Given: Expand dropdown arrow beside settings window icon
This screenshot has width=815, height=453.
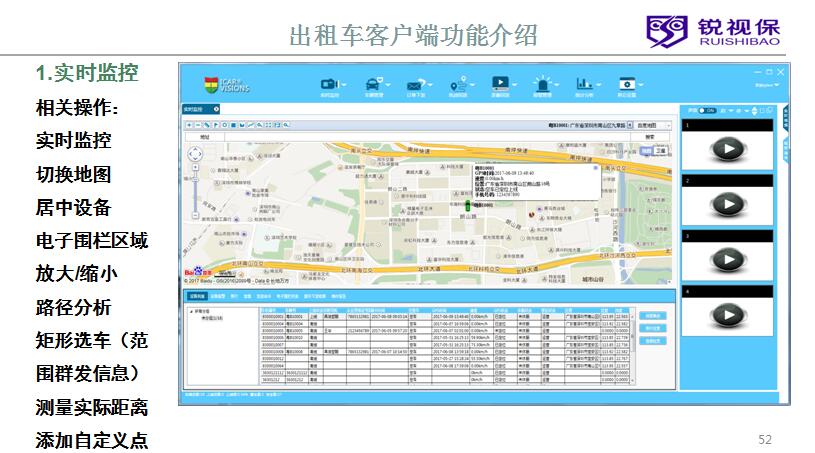Looking at the screenshot, I should pyautogui.click(x=641, y=85).
